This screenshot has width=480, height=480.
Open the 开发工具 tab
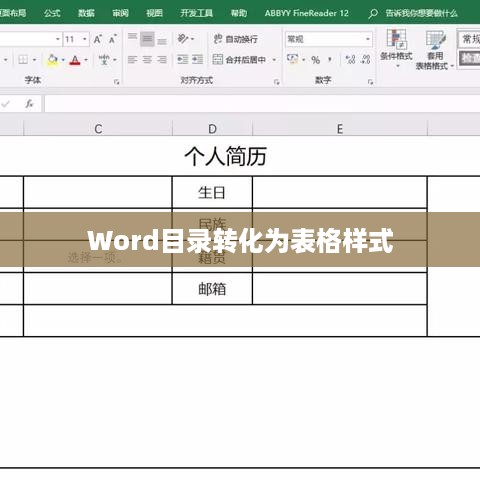tap(196, 13)
